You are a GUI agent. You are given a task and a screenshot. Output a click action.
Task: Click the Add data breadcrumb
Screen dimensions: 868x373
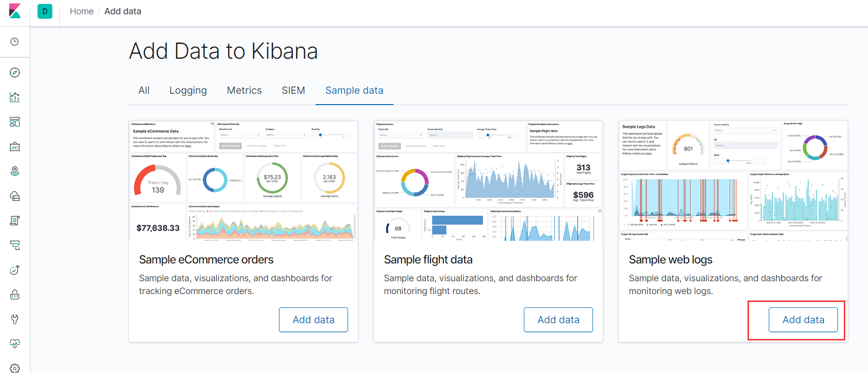[123, 11]
